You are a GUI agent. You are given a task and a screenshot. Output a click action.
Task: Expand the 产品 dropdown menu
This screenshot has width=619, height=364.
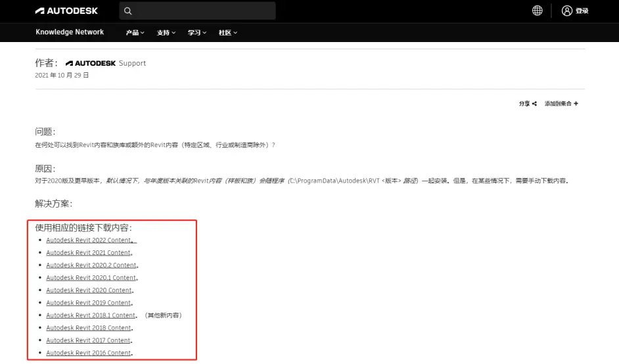click(135, 32)
